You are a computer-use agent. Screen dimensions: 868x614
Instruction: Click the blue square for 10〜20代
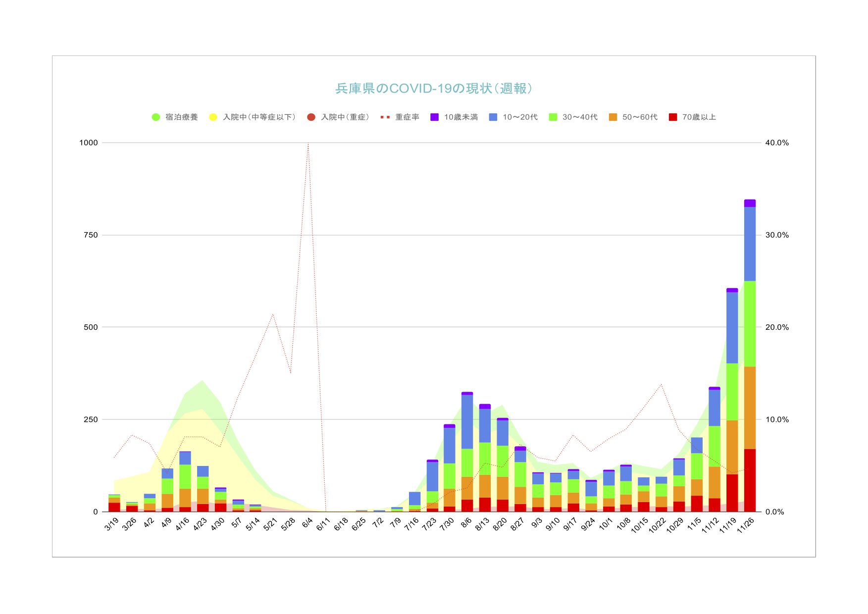493,117
